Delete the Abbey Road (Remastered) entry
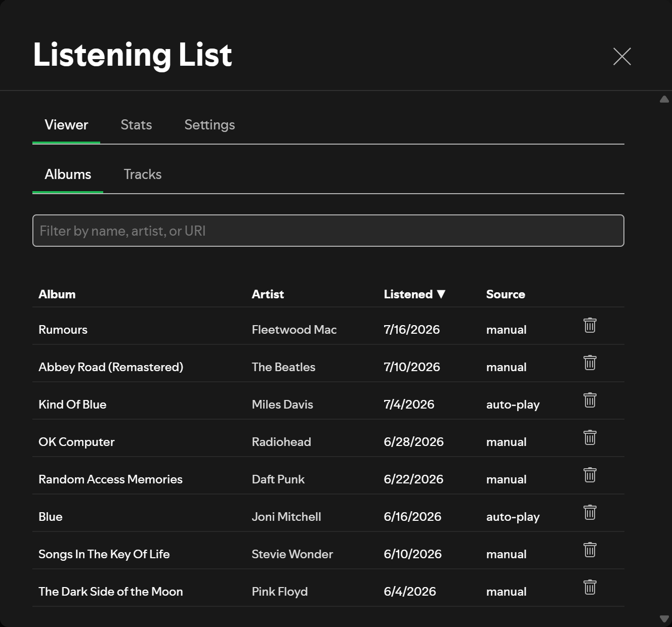Viewport: 672px width, 627px height. (x=590, y=363)
